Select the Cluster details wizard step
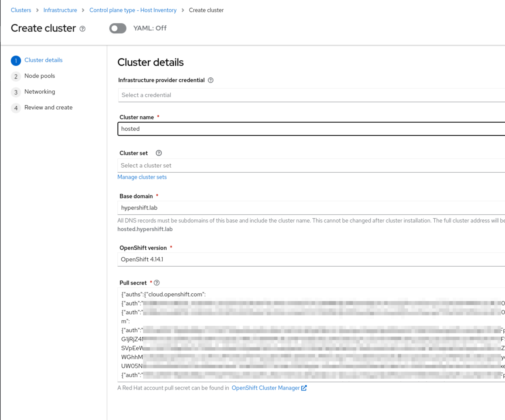The image size is (505, 420). (x=44, y=60)
